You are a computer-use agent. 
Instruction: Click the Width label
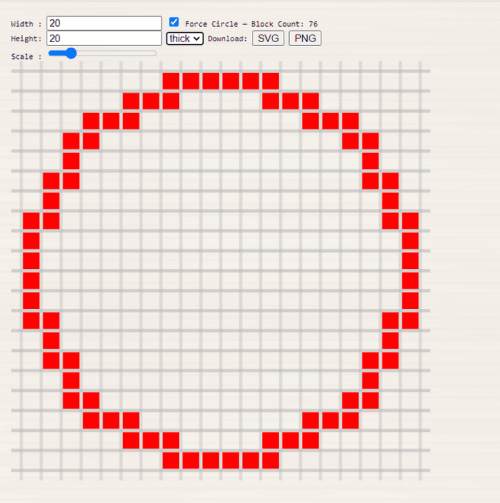[26, 24]
